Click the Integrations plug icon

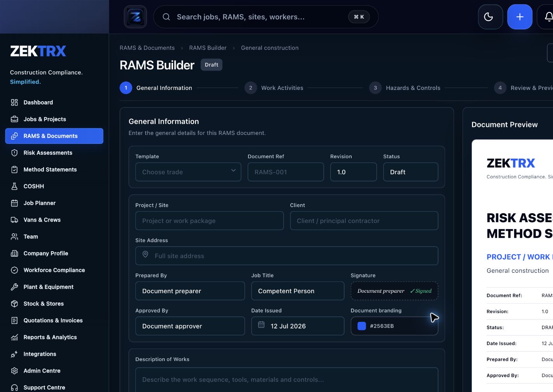(14, 354)
